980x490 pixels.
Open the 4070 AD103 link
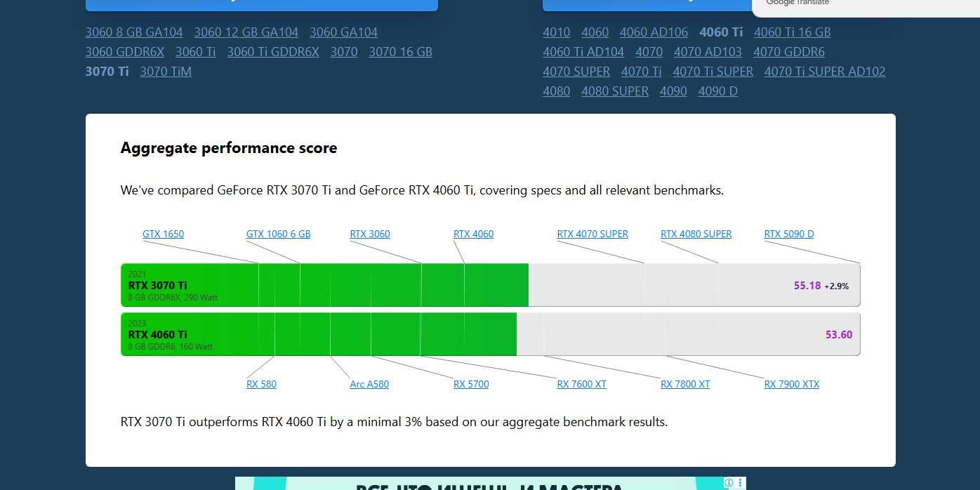pyautogui.click(x=708, y=52)
